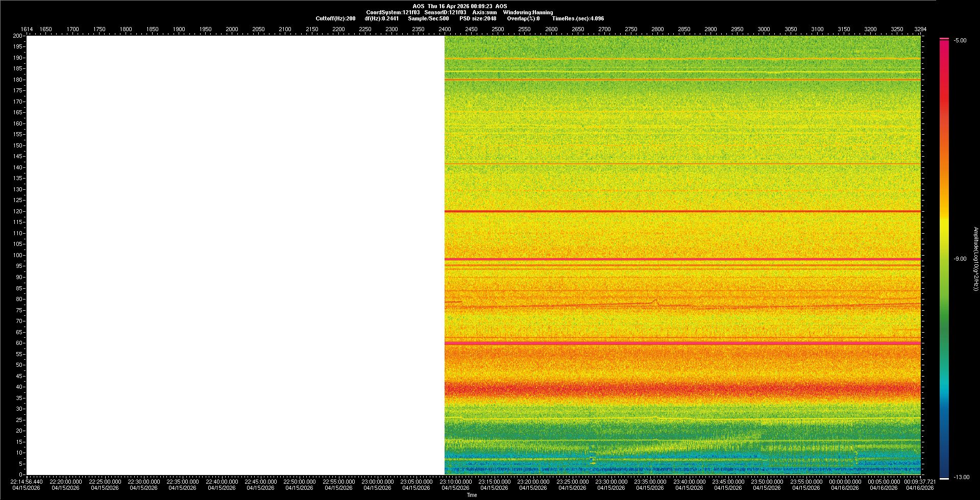This screenshot has width=980, height=500.
Task: Click the Time label below the x-axis
Action: coord(472,495)
